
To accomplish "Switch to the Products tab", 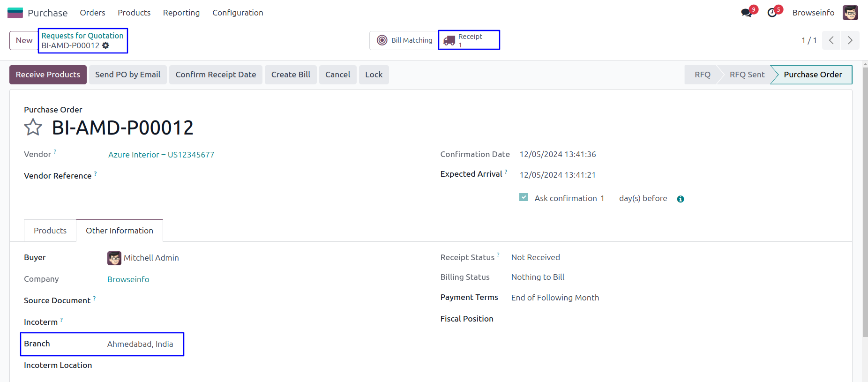I will [50, 231].
